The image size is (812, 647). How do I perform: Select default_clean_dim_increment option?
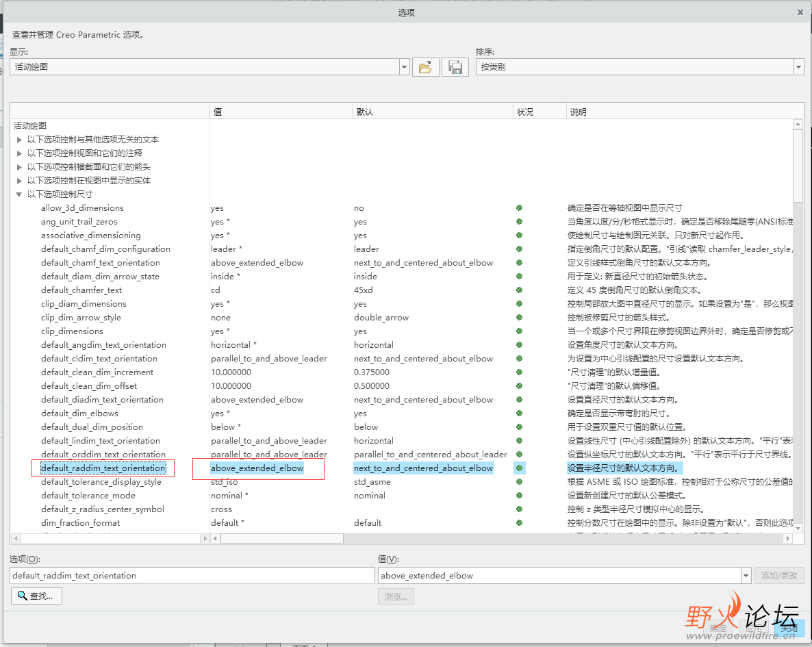[x=97, y=372]
